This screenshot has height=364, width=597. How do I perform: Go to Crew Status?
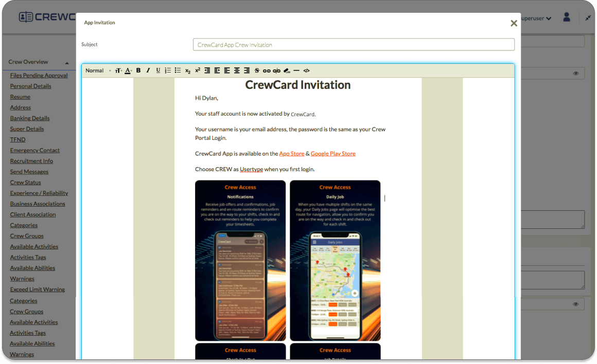pyautogui.click(x=26, y=182)
